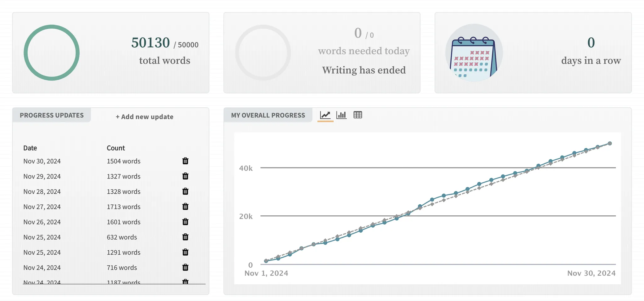
Task: Delete the Nov 29, 2024 entry
Action: click(186, 176)
